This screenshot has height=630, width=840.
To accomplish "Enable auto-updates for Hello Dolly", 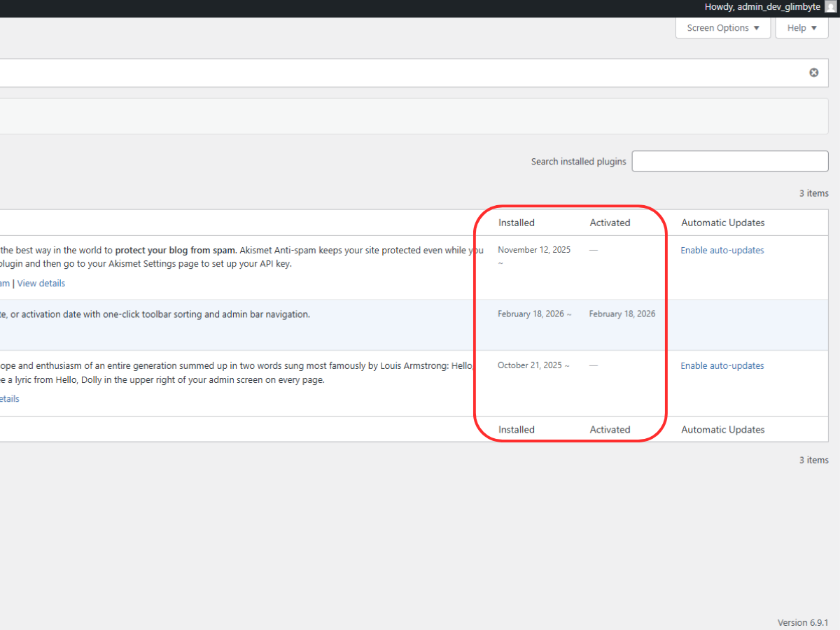I will (722, 365).
